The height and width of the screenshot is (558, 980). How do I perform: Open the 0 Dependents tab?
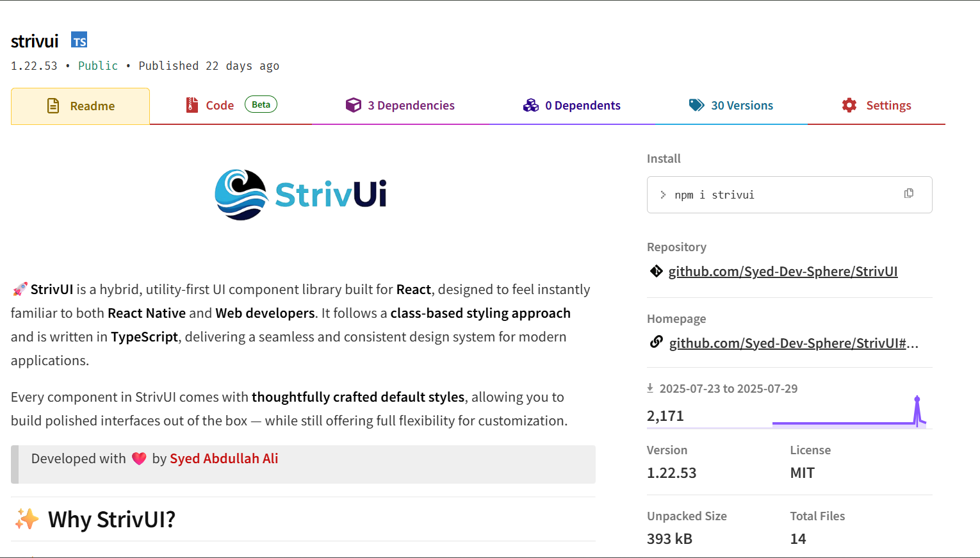click(582, 106)
